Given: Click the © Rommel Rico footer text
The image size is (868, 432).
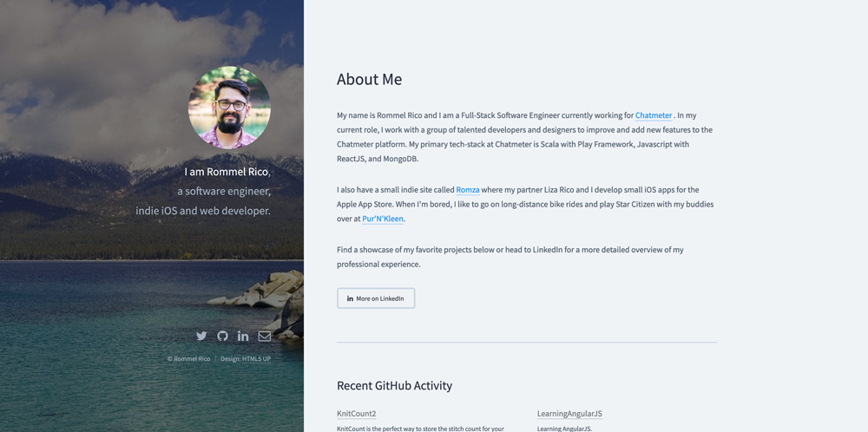Looking at the screenshot, I should [189, 358].
